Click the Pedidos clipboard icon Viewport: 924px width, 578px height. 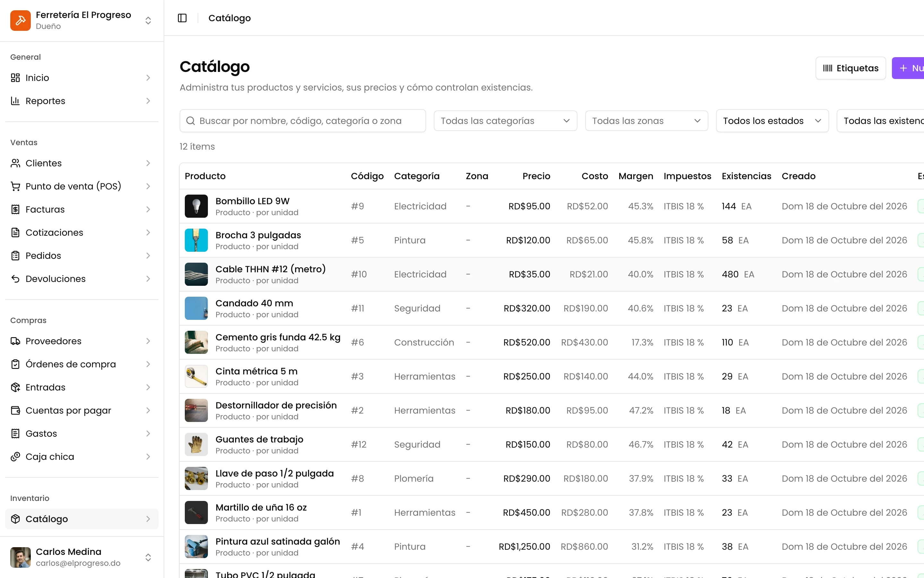tap(15, 256)
